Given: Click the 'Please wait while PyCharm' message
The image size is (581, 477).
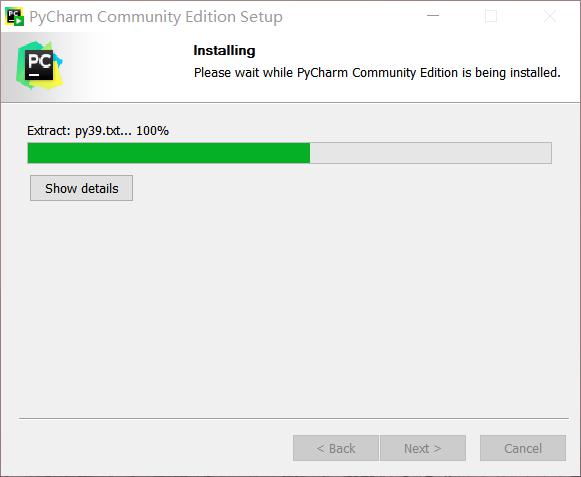Looking at the screenshot, I should pyautogui.click(x=377, y=73).
